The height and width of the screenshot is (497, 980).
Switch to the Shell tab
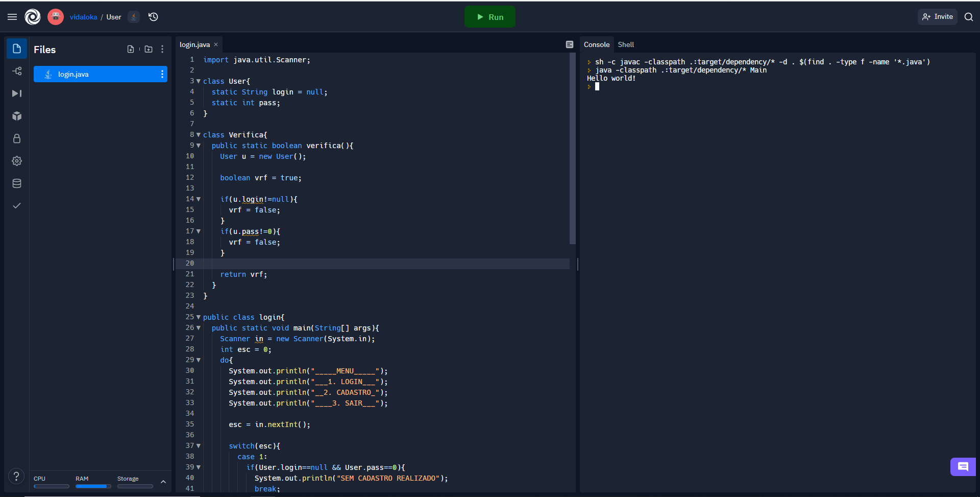pyautogui.click(x=626, y=44)
